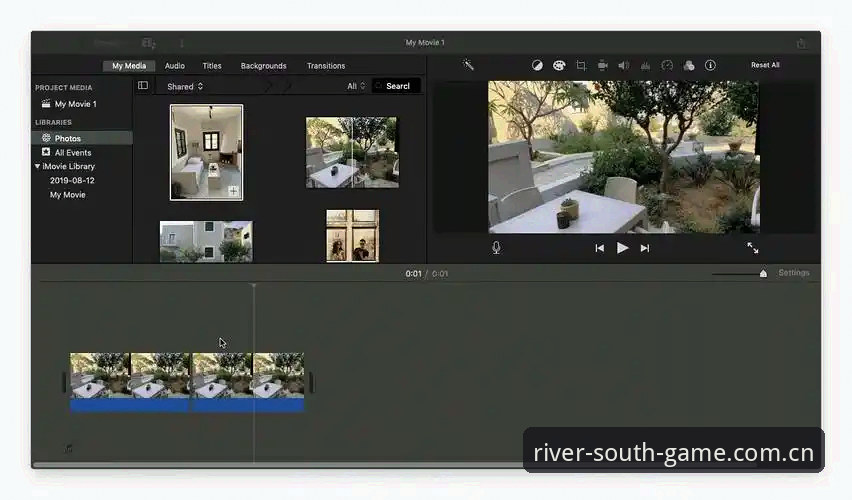Click the PROJECT MEDIA heading

(x=64, y=88)
